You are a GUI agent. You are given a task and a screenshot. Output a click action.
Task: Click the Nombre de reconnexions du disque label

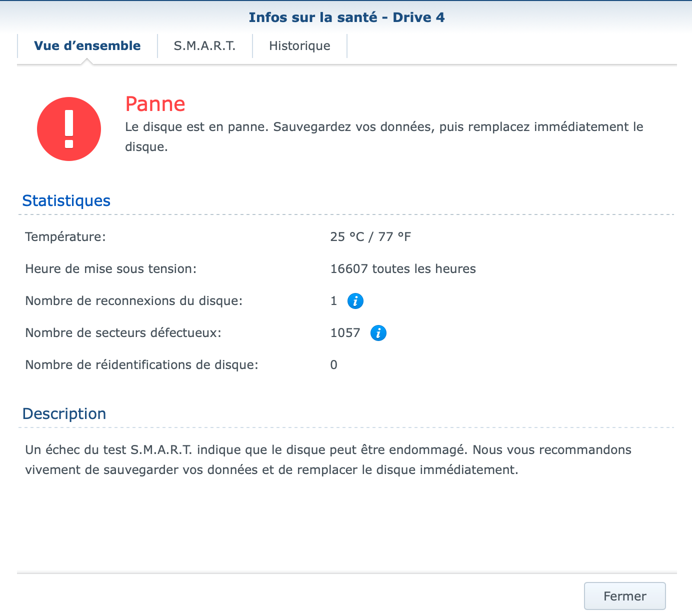point(134,301)
